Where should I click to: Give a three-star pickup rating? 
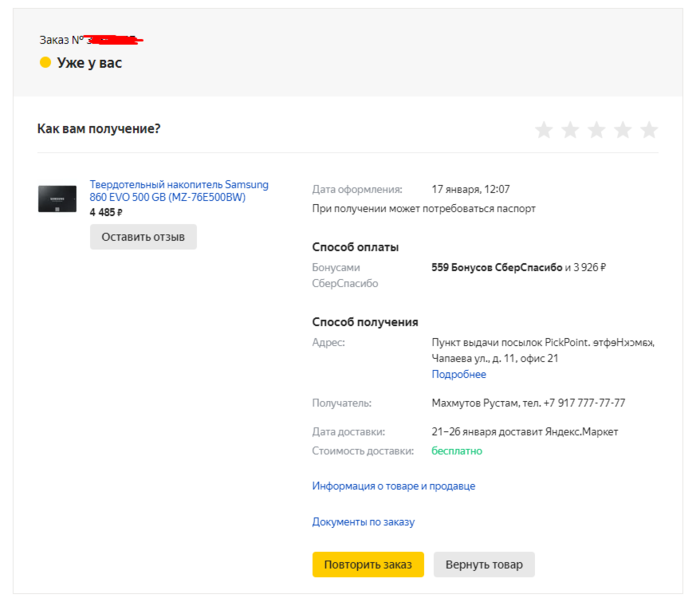click(x=597, y=130)
